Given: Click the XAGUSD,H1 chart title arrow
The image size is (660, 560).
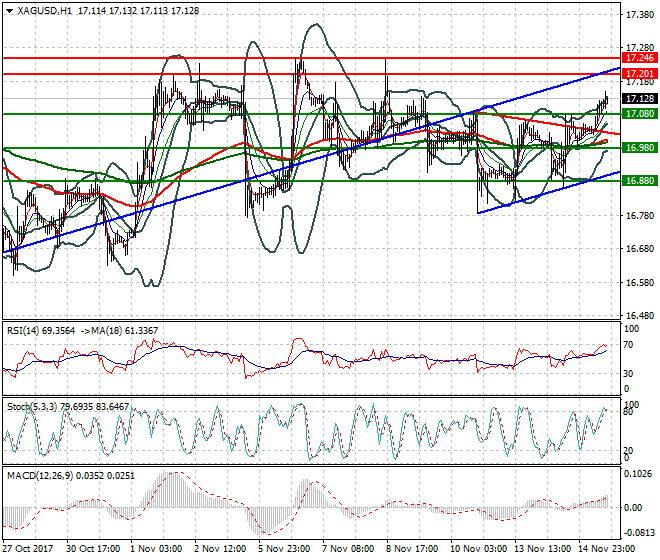Looking at the screenshot, I should click(9, 11).
